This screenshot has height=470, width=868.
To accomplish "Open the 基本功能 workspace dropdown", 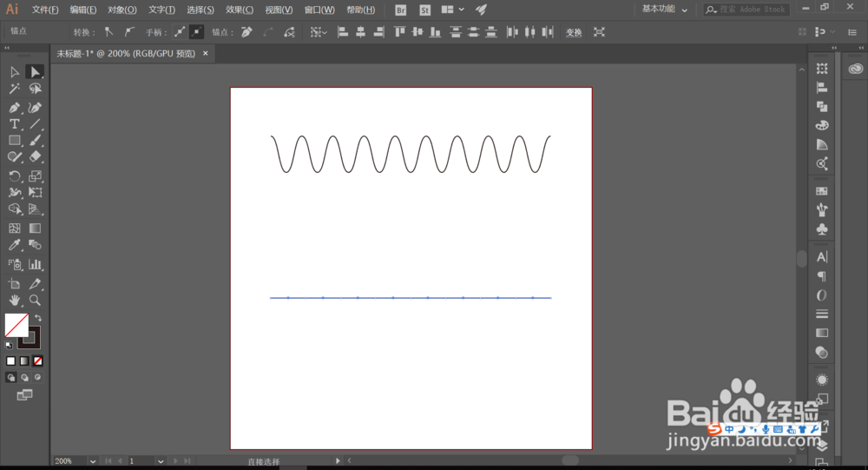I will point(664,10).
